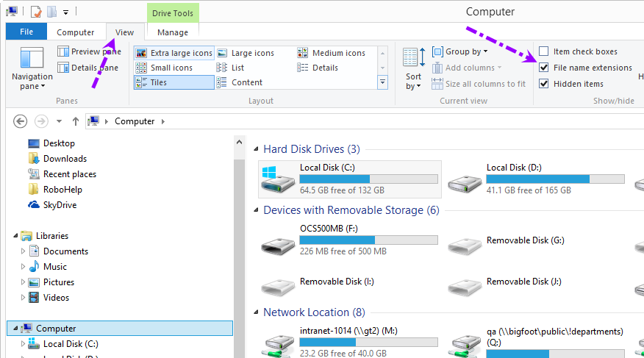Viewport: 644px width, 358px height.
Task: Open the File tab
Action: pos(26,32)
